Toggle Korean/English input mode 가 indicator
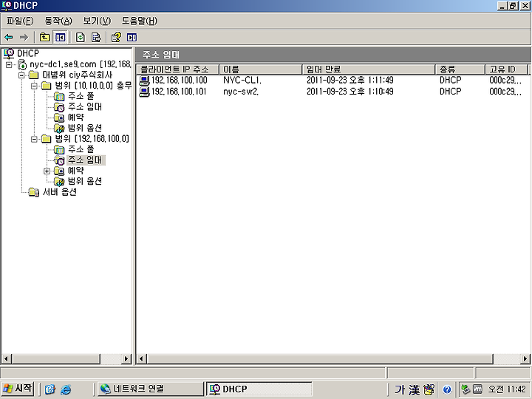Viewport: 532px width, 399px height. tap(399, 389)
